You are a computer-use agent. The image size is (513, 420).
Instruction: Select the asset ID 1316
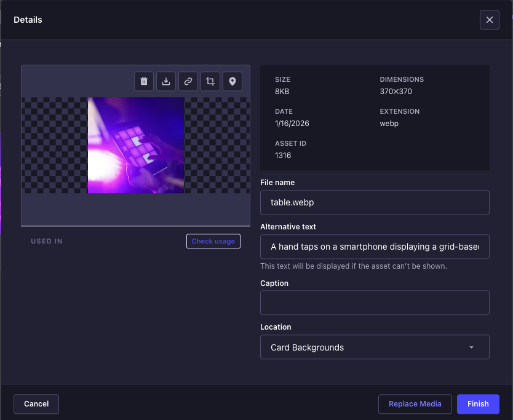(x=283, y=156)
